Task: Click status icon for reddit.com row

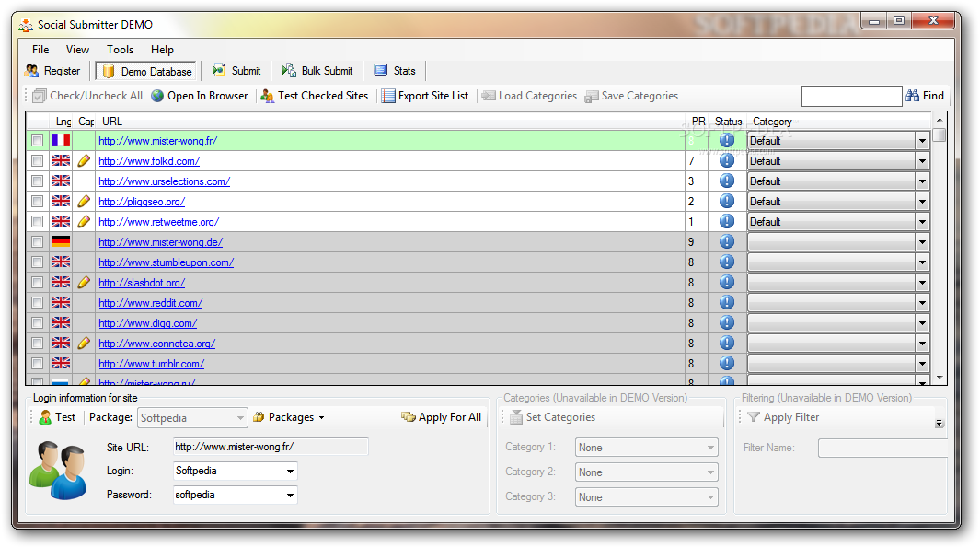Action: pyautogui.click(x=727, y=302)
